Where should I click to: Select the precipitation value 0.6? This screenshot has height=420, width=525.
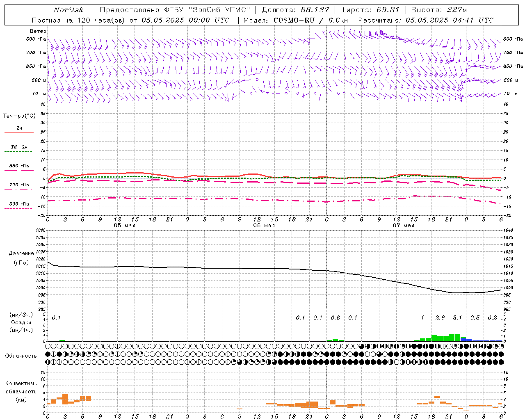336,318
